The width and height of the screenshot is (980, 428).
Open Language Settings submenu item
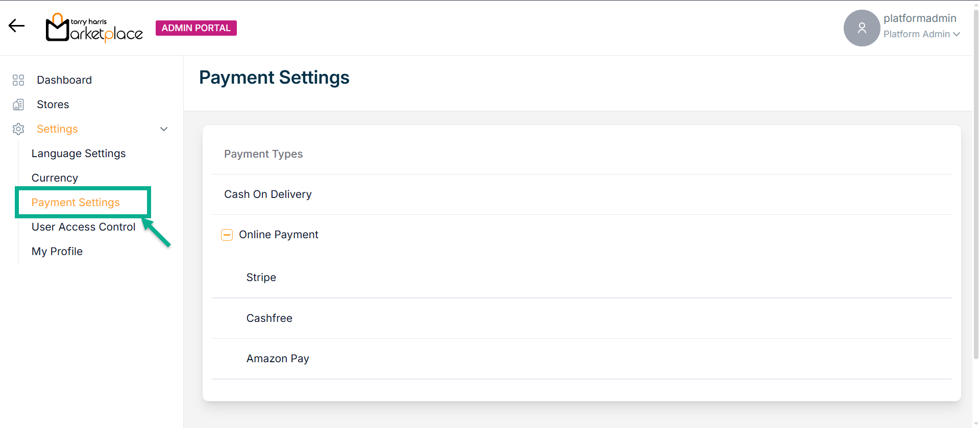point(79,154)
